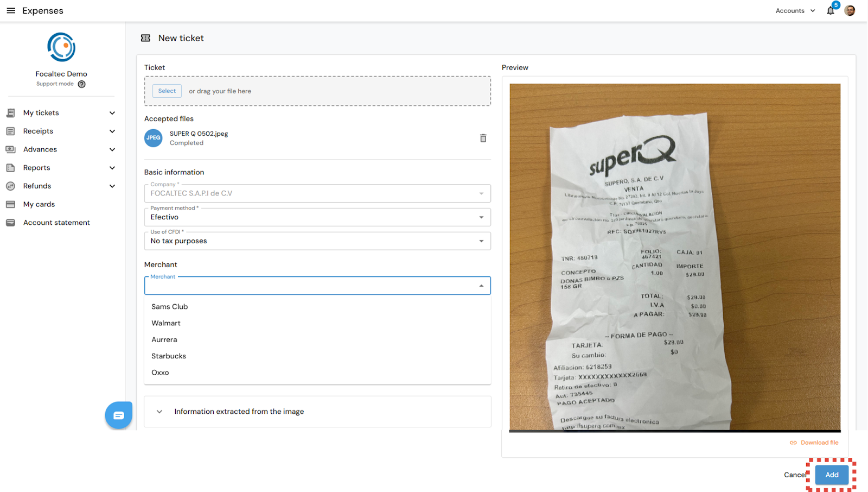This screenshot has height=492, width=868.
Task: Click the Download file link icon
Action: click(793, 443)
